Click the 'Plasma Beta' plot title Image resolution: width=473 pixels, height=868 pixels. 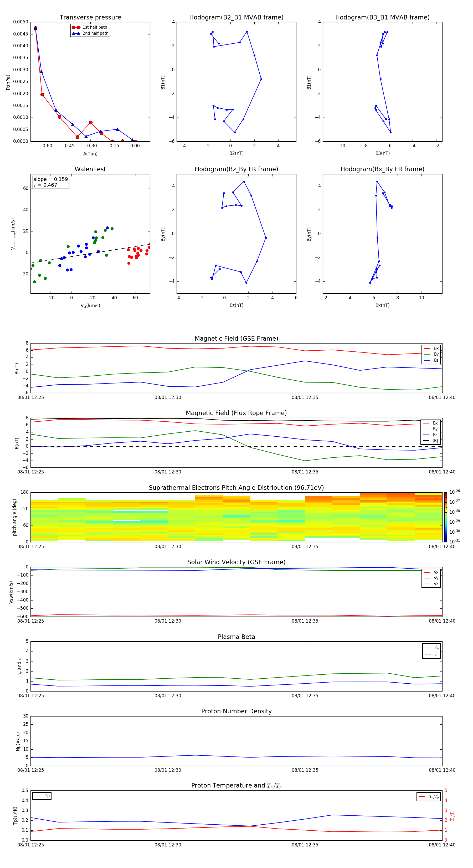236,637
